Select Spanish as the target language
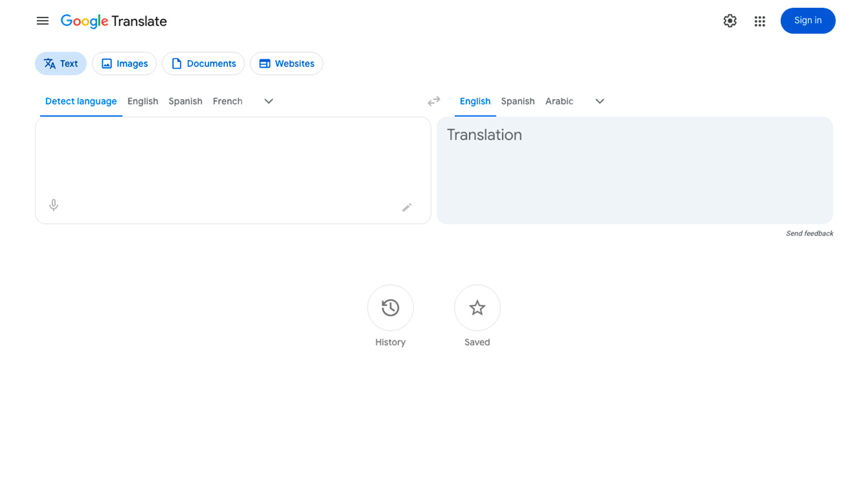Screen dimensions: 868x496 [517, 101]
